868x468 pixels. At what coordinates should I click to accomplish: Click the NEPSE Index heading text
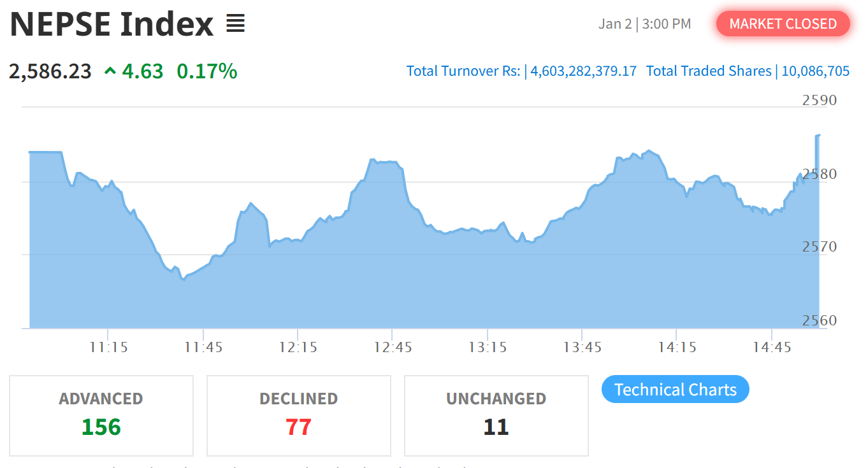(x=112, y=25)
